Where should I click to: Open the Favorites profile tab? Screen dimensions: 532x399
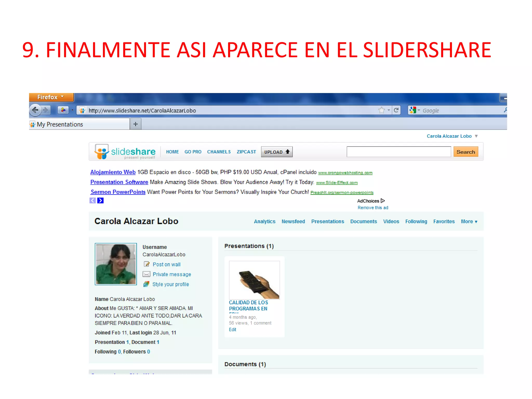(x=444, y=222)
